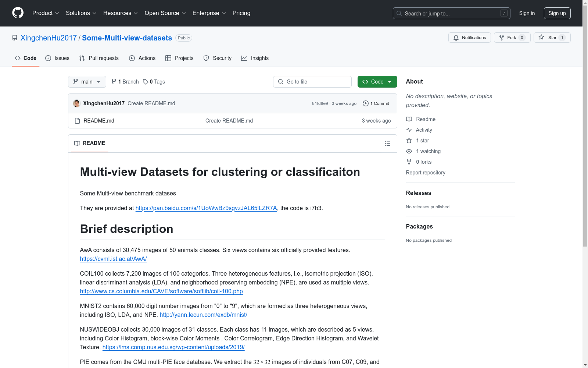Image resolution: width=588 pixels, height=368 pixels.
Task: Click the Public visibility label
Action: click(184, 38)
